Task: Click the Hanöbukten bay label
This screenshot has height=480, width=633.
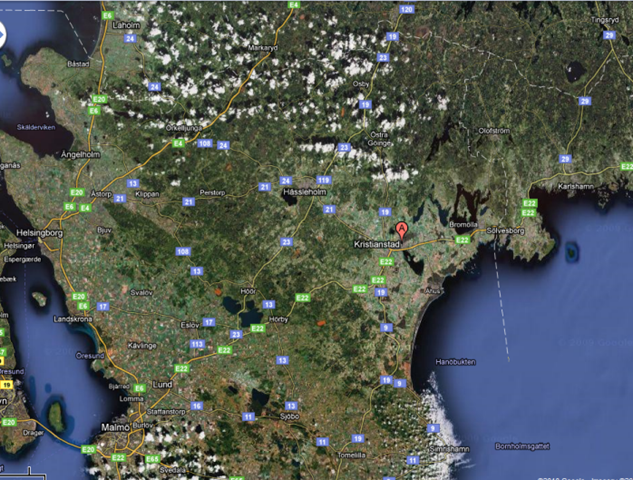Action: (455, 362)
